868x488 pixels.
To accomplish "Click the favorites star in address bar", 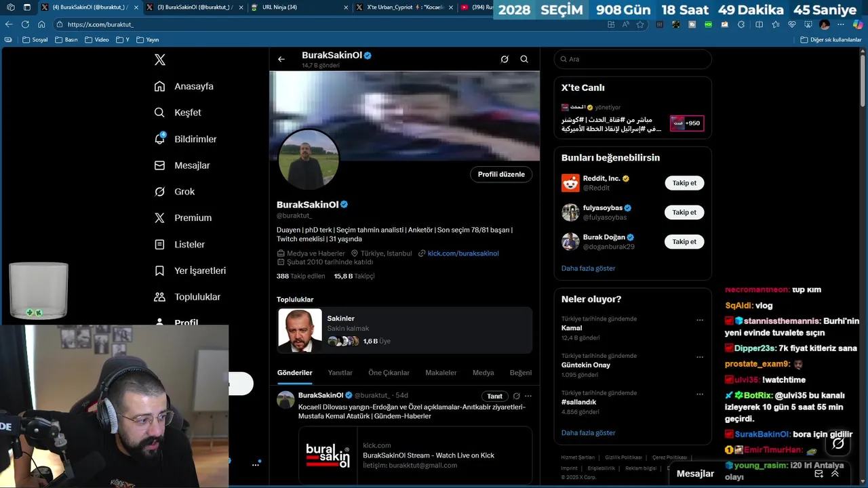I will coord(640,24).
